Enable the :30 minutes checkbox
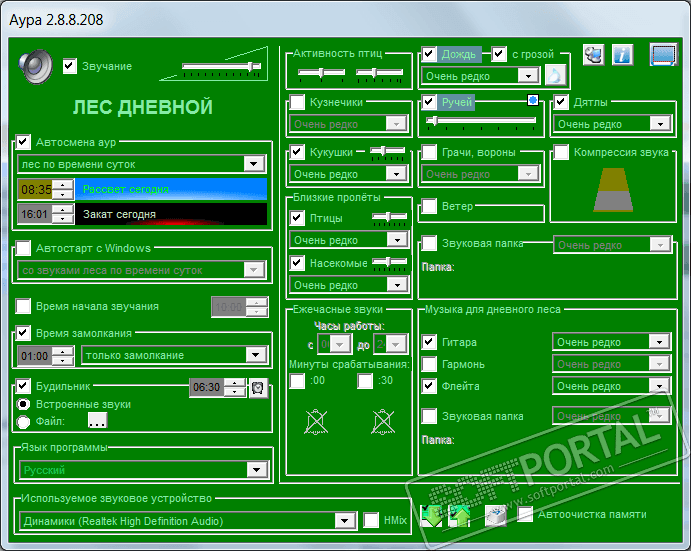 pyautogui.click(x=365, y=380)
